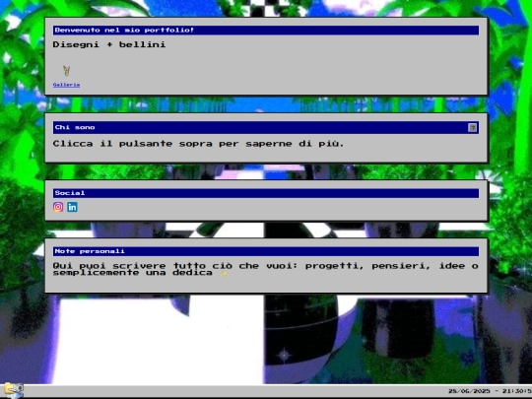This screenshot has width=532, height=399.
Task: Open the Instagram social icon
Action: coord(58,207)
